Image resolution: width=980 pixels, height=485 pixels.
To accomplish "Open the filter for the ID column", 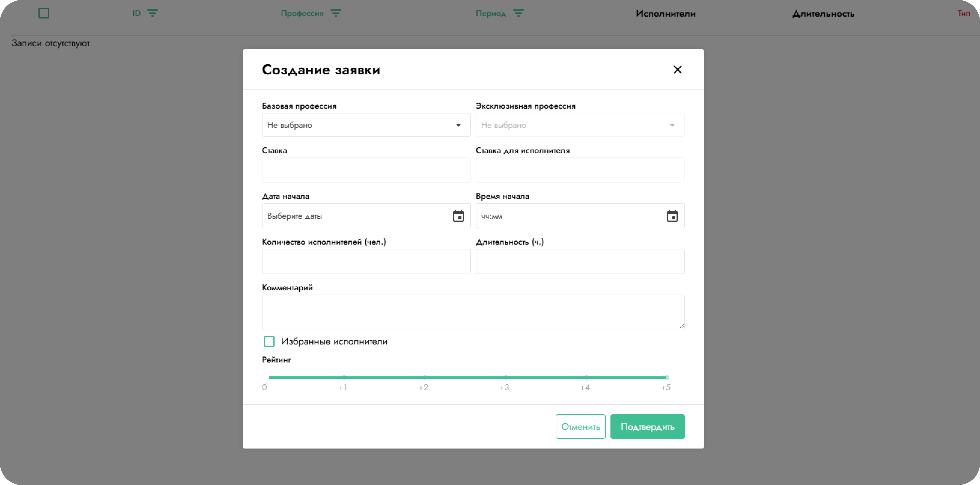I will click(x=153, y=13).
